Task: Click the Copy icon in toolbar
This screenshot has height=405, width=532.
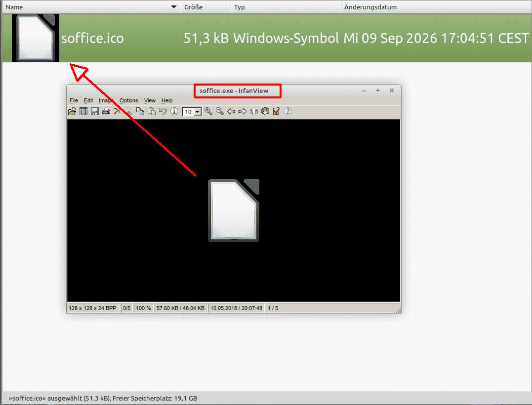Action: pos(140,111)
